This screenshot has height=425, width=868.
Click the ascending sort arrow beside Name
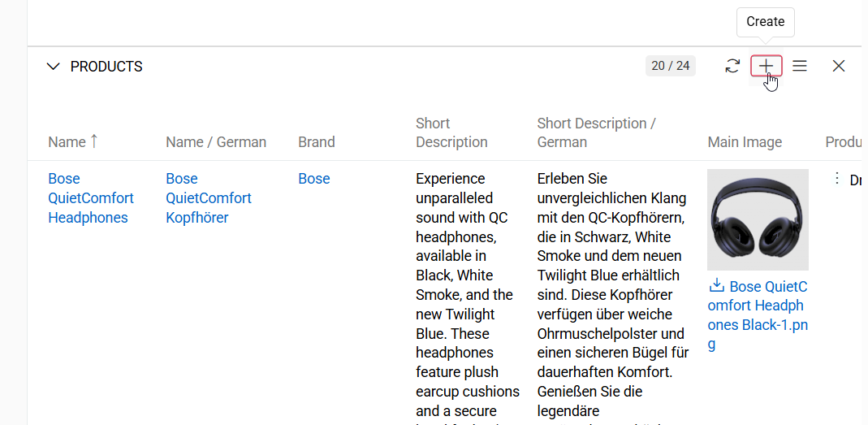[94, 141]
